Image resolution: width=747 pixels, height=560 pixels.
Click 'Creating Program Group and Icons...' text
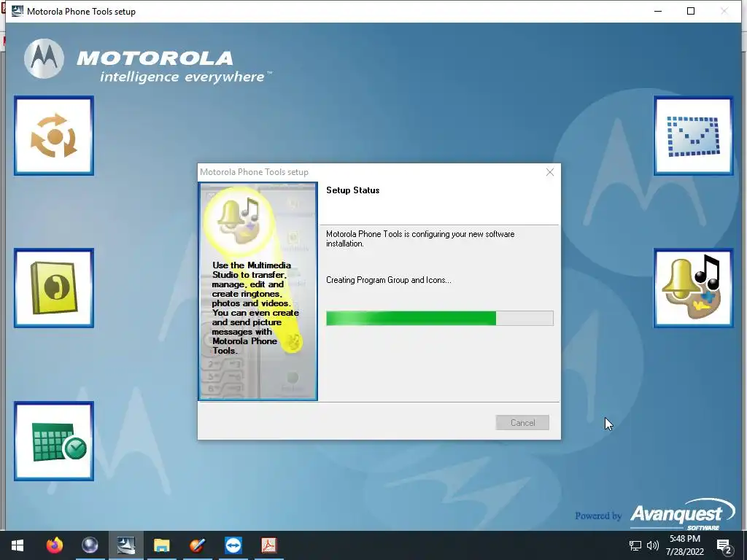tap(388, 280)
